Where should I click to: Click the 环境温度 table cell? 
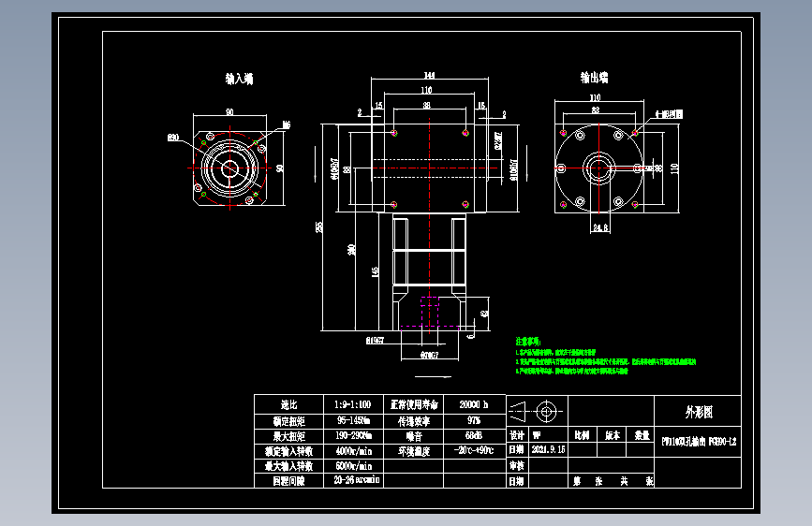(x=414, y=451)
